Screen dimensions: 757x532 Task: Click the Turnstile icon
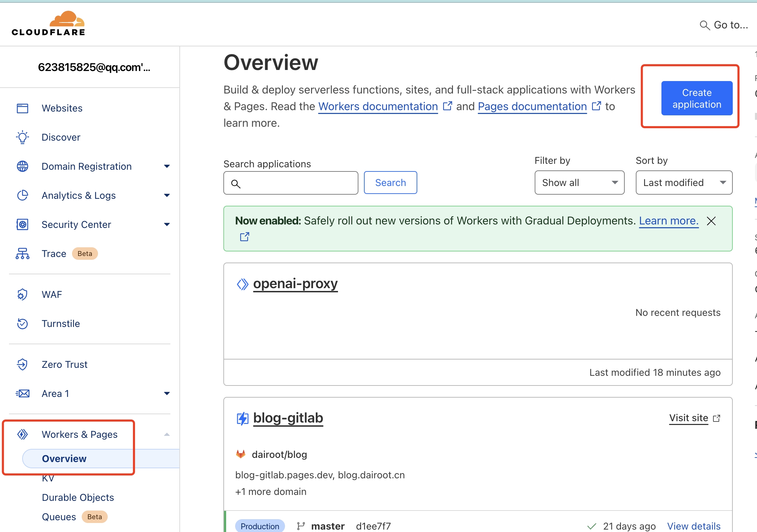point(23,324)
